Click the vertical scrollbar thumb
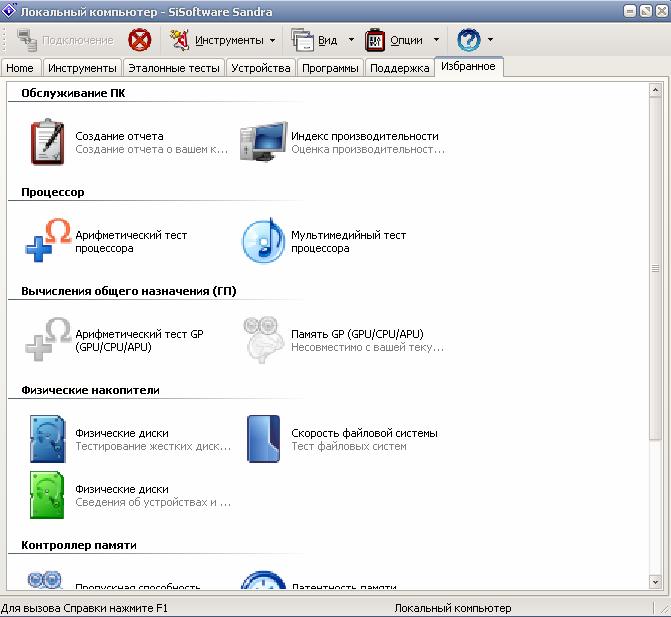Screen dimensions: 671x617 [655, 269]
